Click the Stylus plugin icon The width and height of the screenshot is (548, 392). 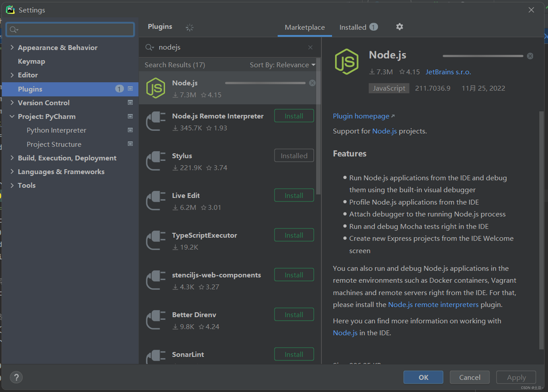coord(155,161)
